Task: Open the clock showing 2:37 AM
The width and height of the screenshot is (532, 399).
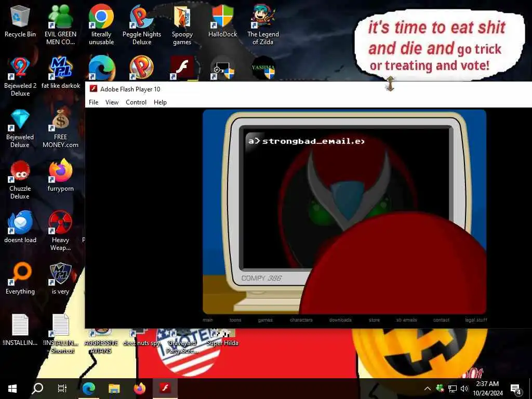Action: 487,389
